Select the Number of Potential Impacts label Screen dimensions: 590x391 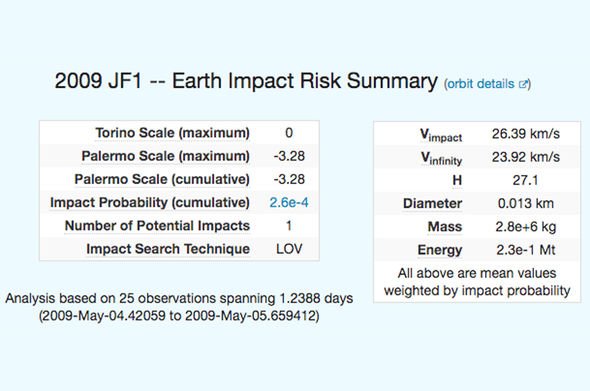pyautogui.click(x=157, y=226)
